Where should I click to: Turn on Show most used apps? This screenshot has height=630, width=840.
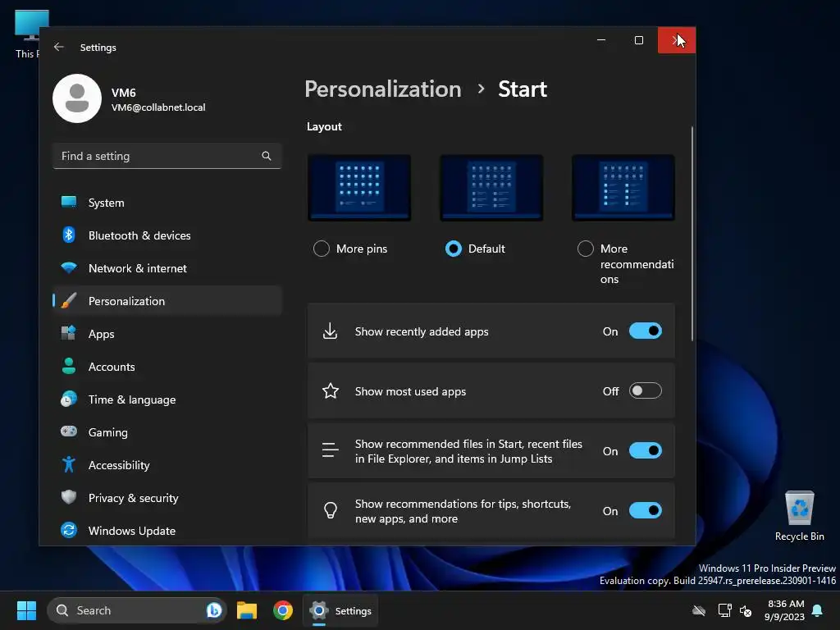[645, 390]
